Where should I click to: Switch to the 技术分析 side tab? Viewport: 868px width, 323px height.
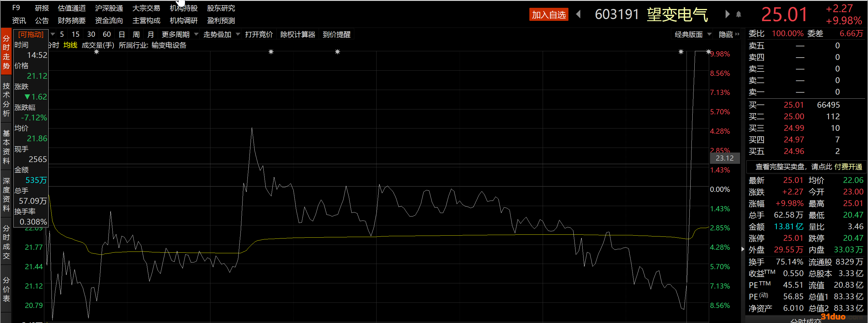[6, 99]
